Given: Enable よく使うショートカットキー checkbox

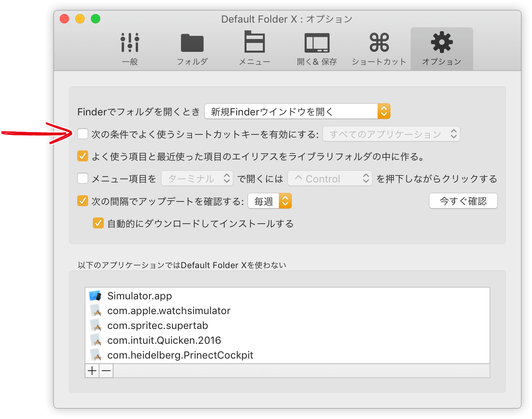Looking at the screenshot, I should click(83, 134).
